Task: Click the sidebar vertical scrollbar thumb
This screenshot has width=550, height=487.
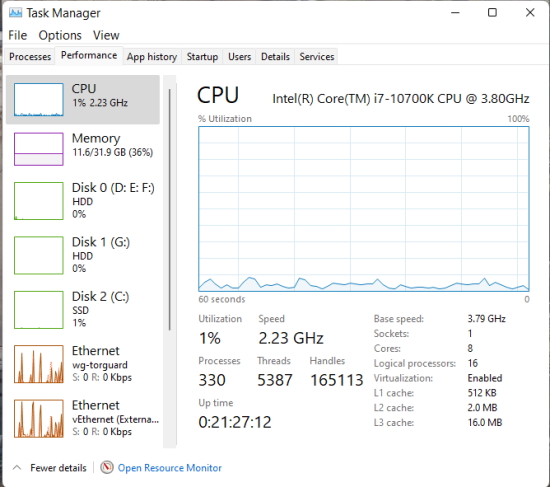Action: pyautogui.click(x=170, y=209)
